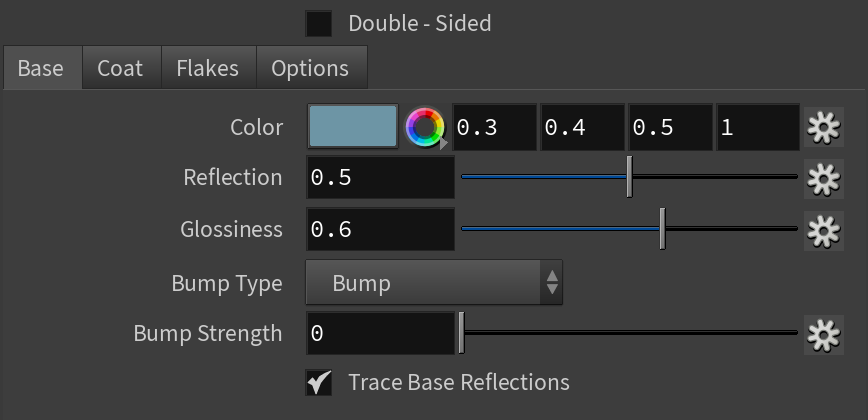This screenshot has height=420, width=868.
Task: Click the Color alpha field showing 1
Action: point(758,127)
